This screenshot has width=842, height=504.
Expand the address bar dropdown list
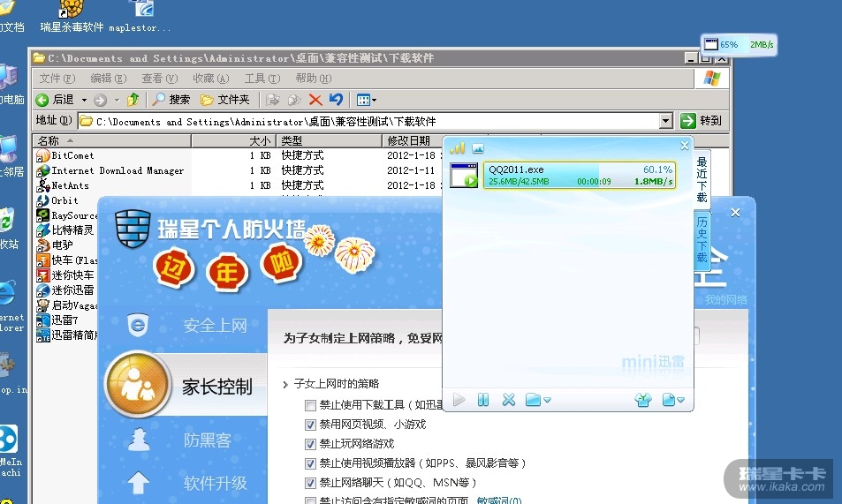[x=666, y=121]
